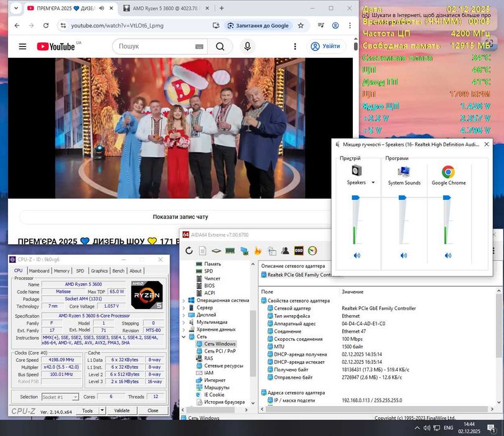Viewport: 504px width, 436px height.
Task: Click the YouTube Пошук search field
Action: 154,47
